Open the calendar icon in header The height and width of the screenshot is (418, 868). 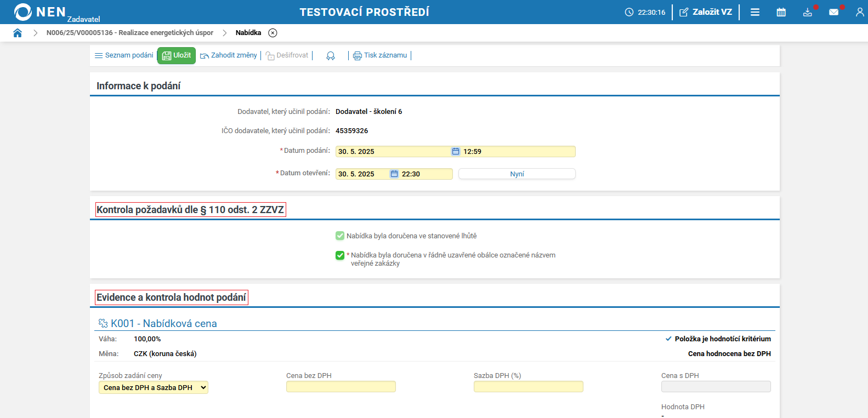pos(781,12)
